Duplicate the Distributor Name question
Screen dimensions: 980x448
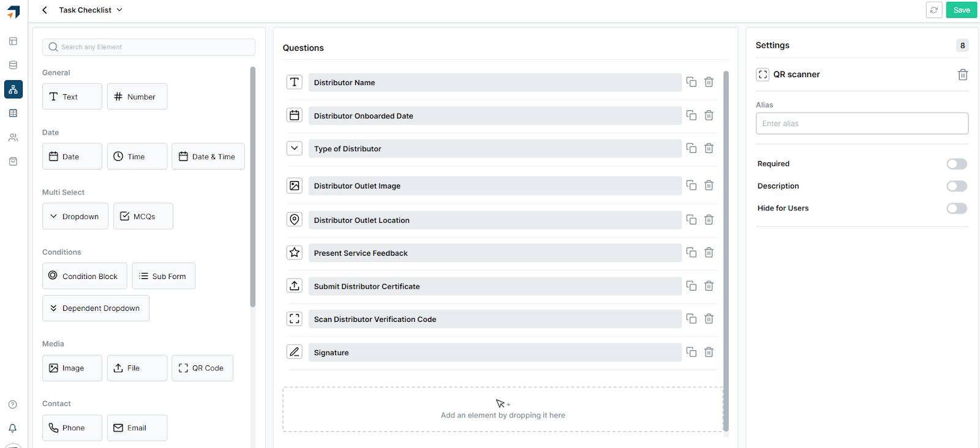tap(692, 82)
